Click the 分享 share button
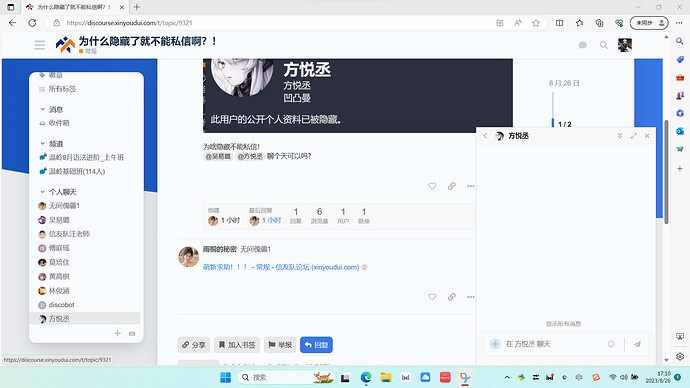This screenshot has height=388, width=690. pos(194,345)
